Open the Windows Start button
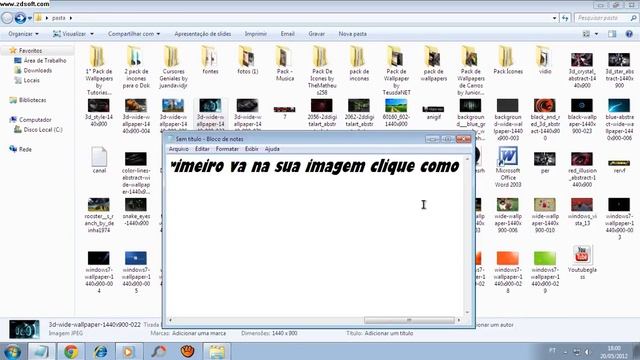The height and width of the screenshot is (360, 640). pos(12,351)
